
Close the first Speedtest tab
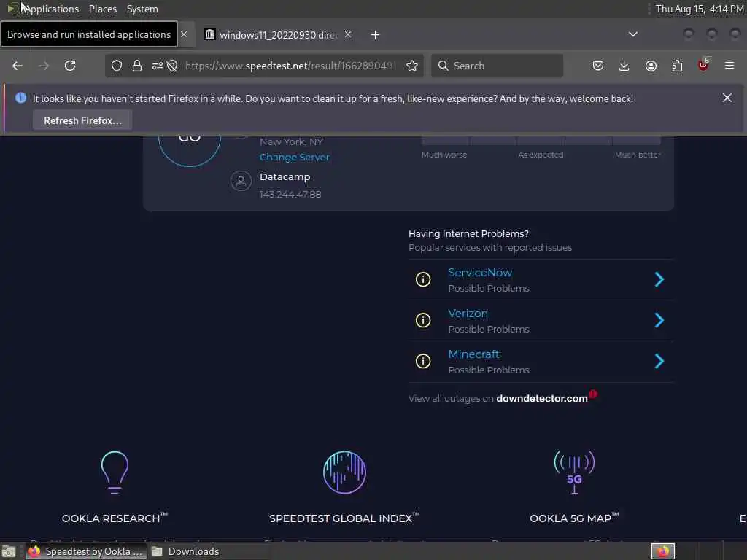pos(184,34)
